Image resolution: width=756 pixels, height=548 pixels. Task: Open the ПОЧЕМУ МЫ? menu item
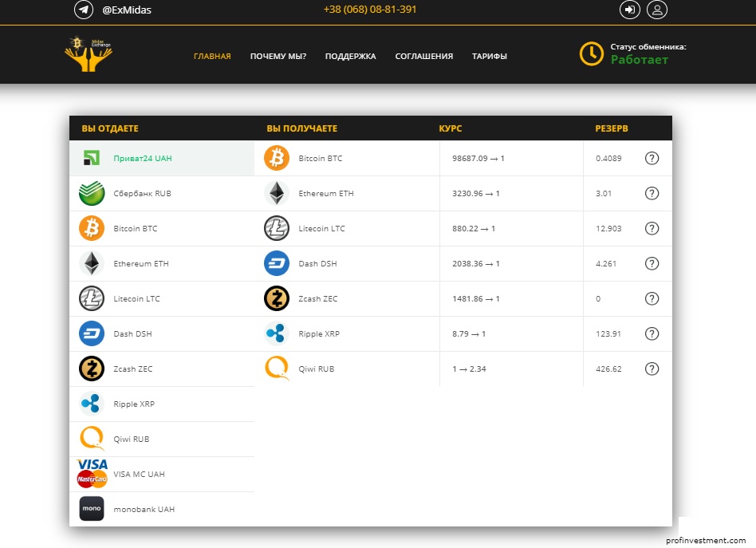point(278,57)
